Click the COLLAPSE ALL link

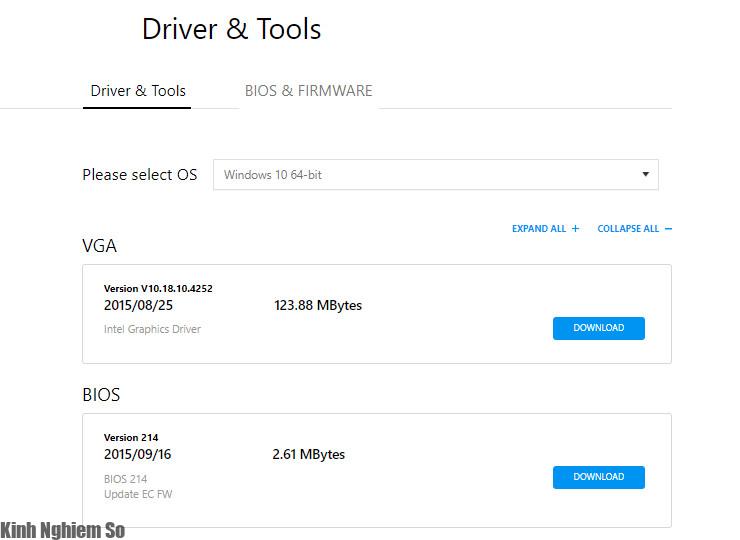pyautogui.click(x=634, y=228)
